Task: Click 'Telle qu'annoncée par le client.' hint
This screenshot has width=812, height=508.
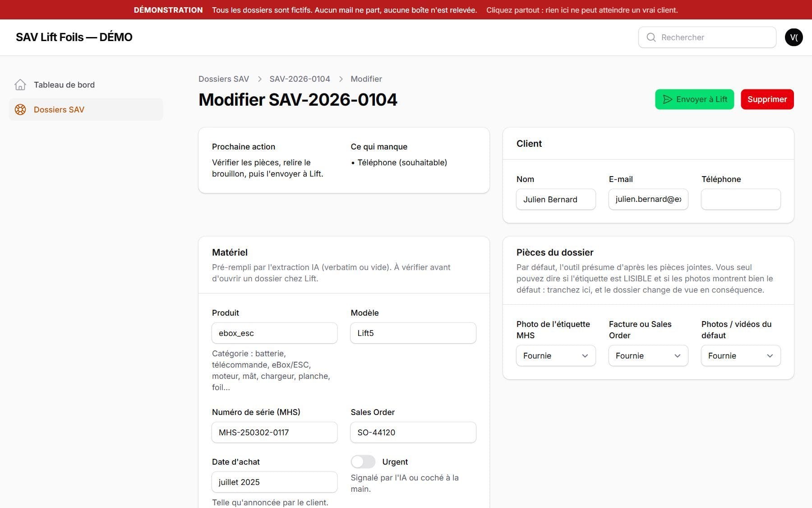Action: (x=270, y=503)
